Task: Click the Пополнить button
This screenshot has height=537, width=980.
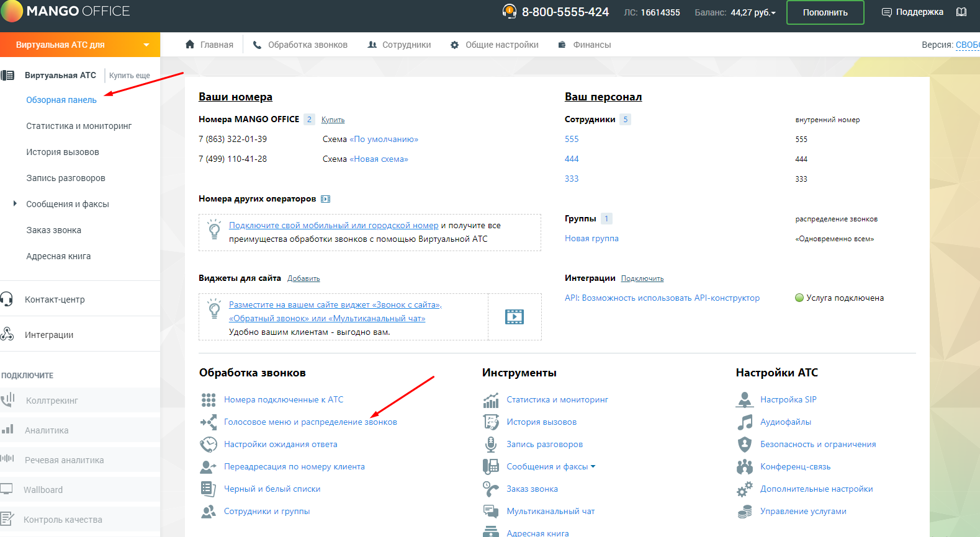Action: coord(825,12)
